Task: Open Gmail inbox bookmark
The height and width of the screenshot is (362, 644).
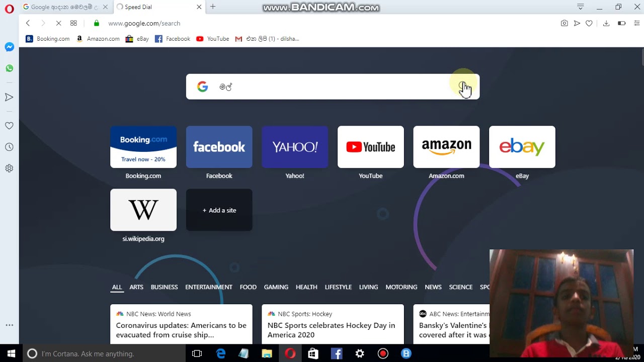Action: click(267, 39)
